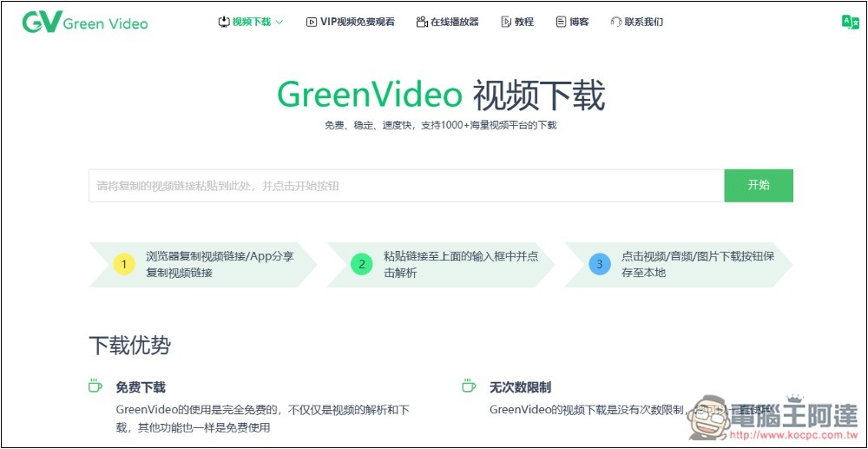The width and height of the screenshot is (868, 449).
Task: Click the blue step 3 circle
Action: pos(599,264)
